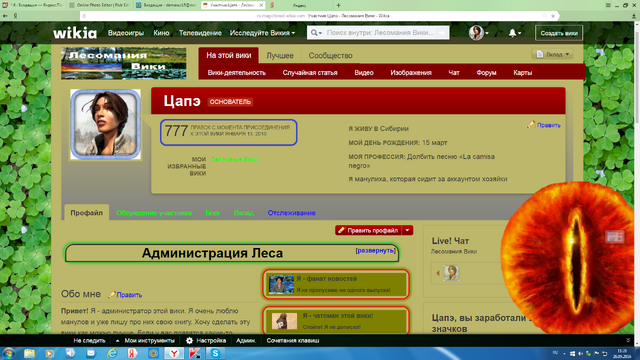The width and height of the screenshot is (640, 360).
Task: Open the Вклад dropdown button
Action: tap(552, 54)
